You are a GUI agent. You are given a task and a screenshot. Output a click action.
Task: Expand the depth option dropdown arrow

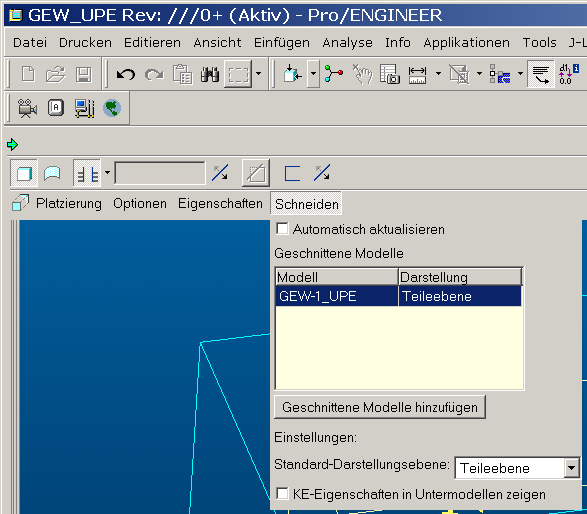point(107,173)
